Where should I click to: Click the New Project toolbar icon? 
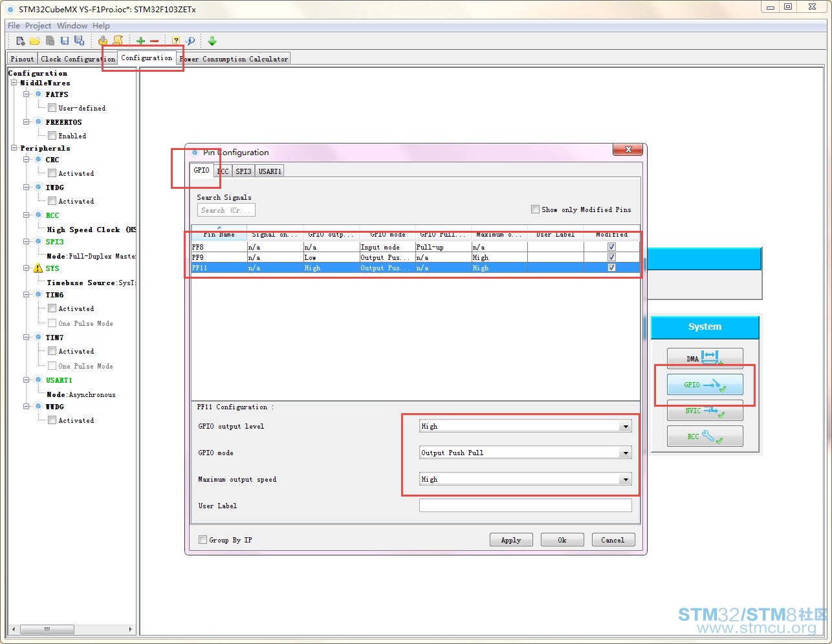[x=21, y=41]
